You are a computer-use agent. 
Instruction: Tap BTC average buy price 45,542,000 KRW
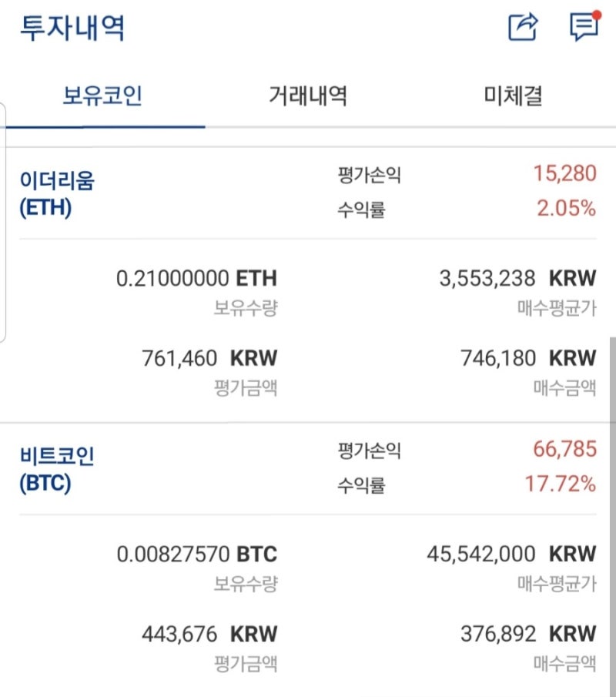[511, 555]
